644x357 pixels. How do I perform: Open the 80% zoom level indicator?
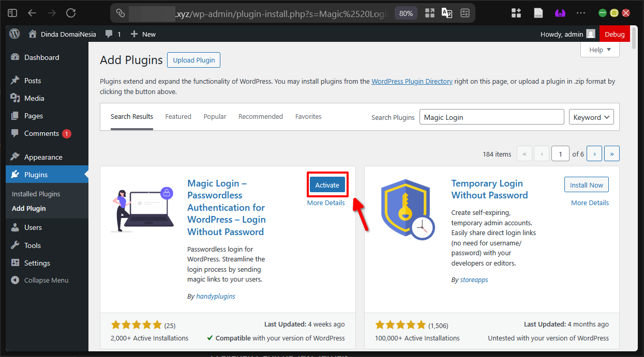pos(406,13)
